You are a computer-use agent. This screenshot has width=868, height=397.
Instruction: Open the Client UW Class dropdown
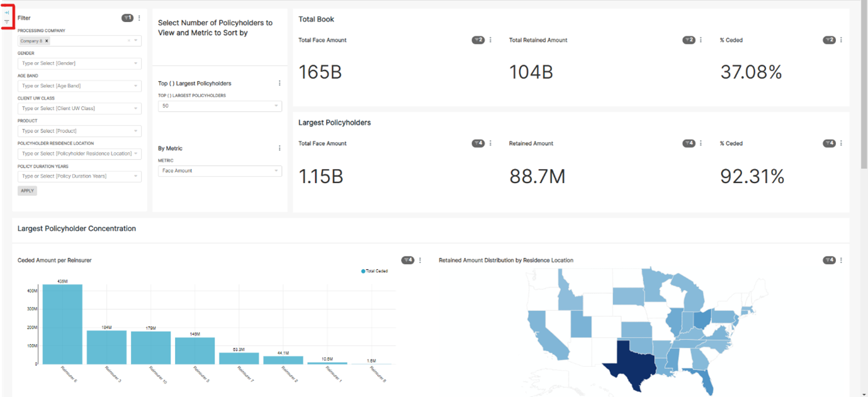(x=79, y=109)
